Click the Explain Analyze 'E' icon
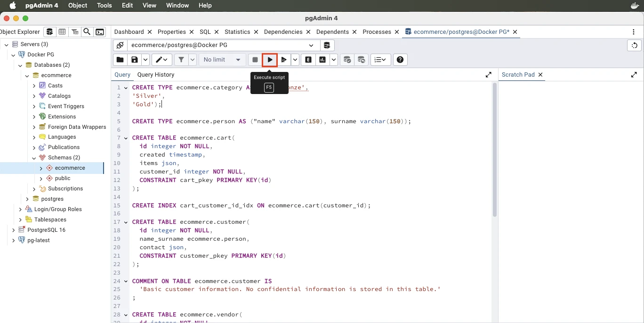 308,60
